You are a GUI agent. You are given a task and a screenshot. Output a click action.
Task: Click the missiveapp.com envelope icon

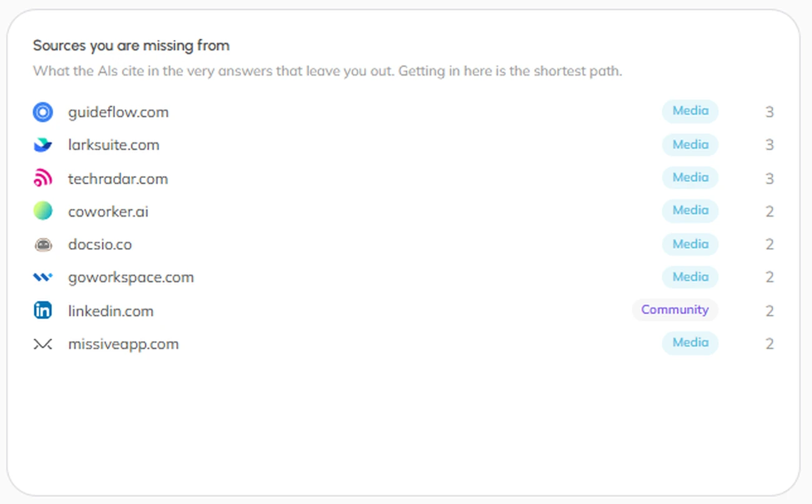43,343
